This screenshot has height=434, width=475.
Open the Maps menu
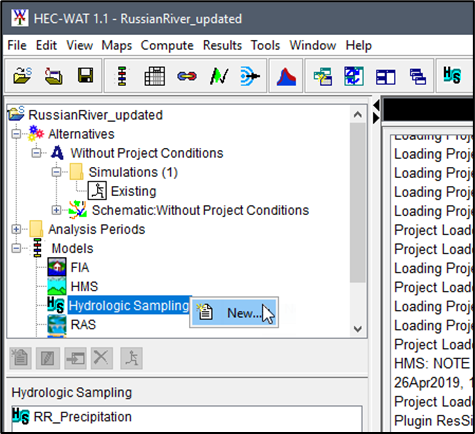(x=117, y=45)
